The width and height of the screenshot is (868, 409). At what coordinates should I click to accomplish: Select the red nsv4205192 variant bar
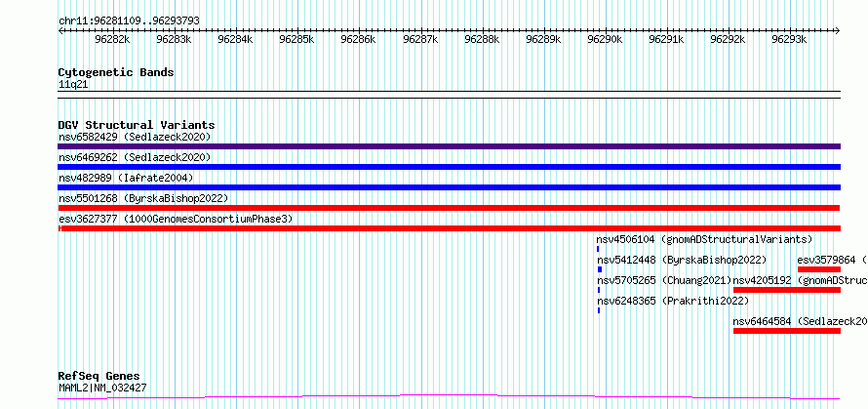pos(787,290)
